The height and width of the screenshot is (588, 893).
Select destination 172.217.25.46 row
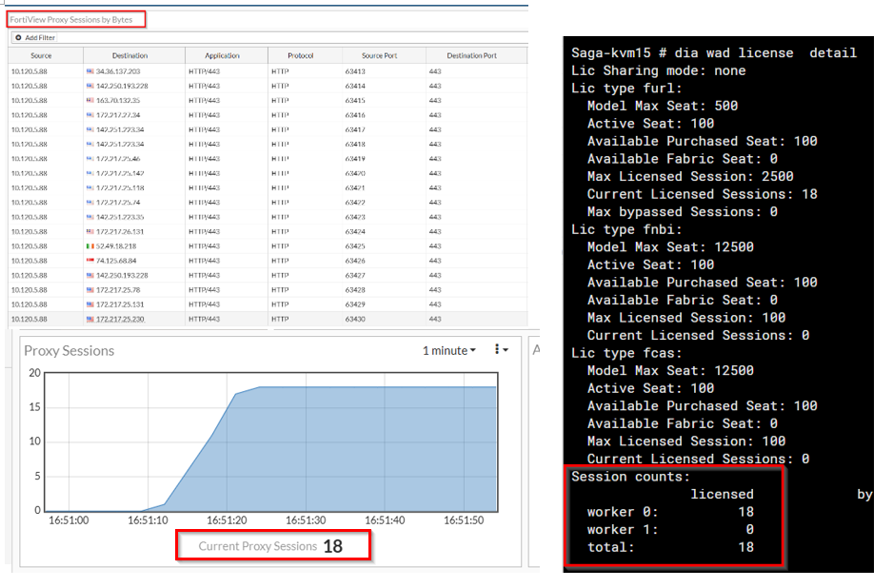268,160
